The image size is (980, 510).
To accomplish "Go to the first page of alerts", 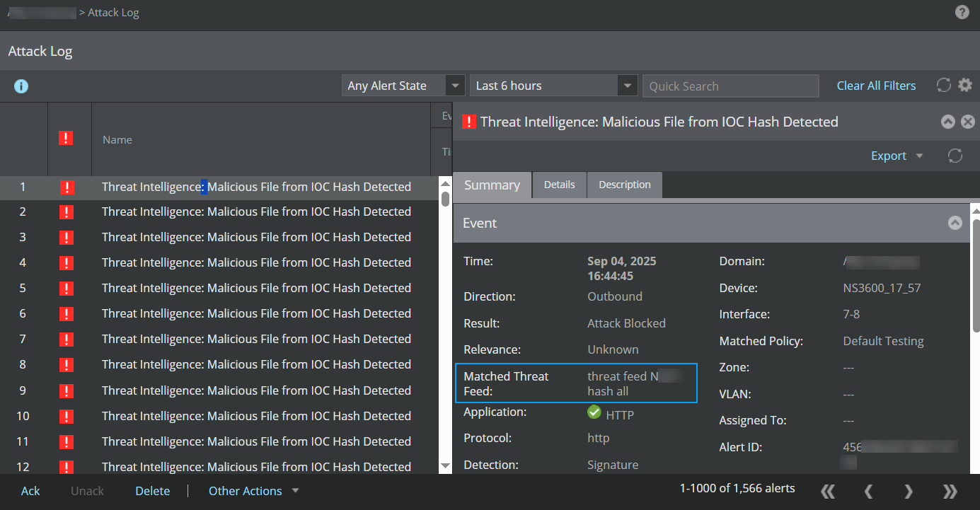I will pyautogui.click(x=827, y=491).
